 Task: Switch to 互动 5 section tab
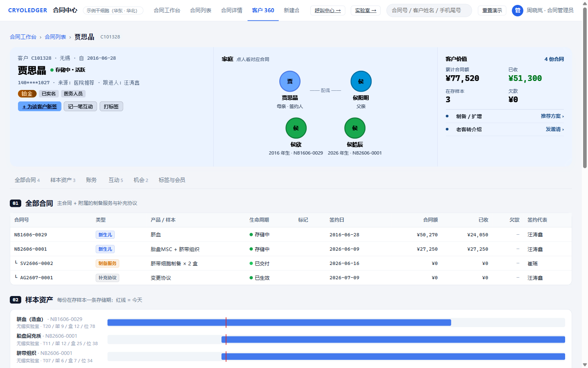(x=116, y=180)
